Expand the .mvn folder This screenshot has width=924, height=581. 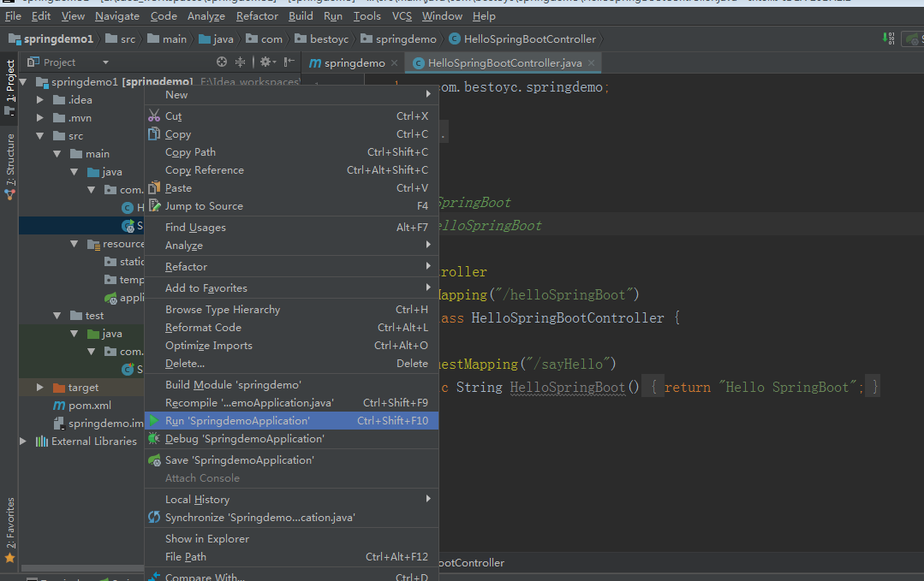pos(40,118)
